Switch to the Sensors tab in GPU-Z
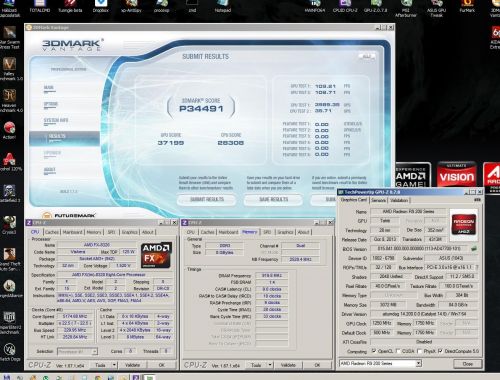 (378, 200)
